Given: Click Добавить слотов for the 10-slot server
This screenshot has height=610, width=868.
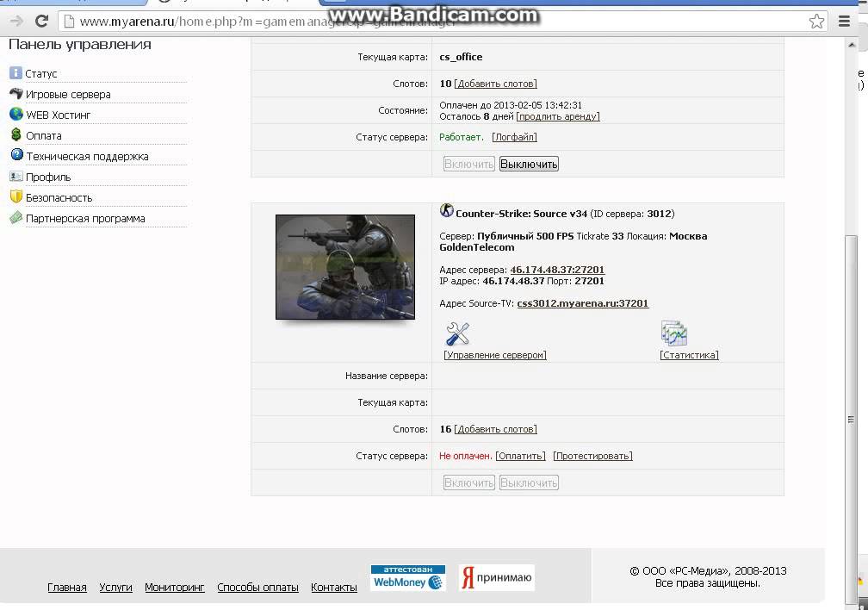Looking at the screenshot, I should click(x=495, y=84).
